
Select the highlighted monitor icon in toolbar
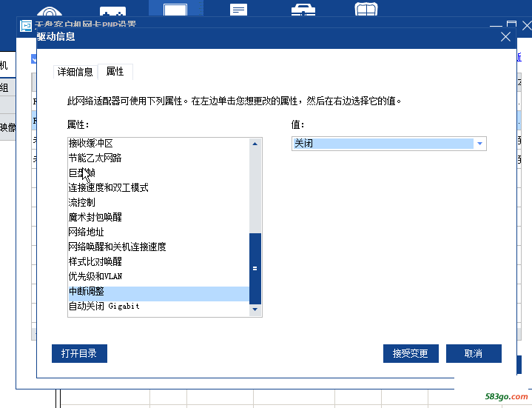click(x=175, y=10)
